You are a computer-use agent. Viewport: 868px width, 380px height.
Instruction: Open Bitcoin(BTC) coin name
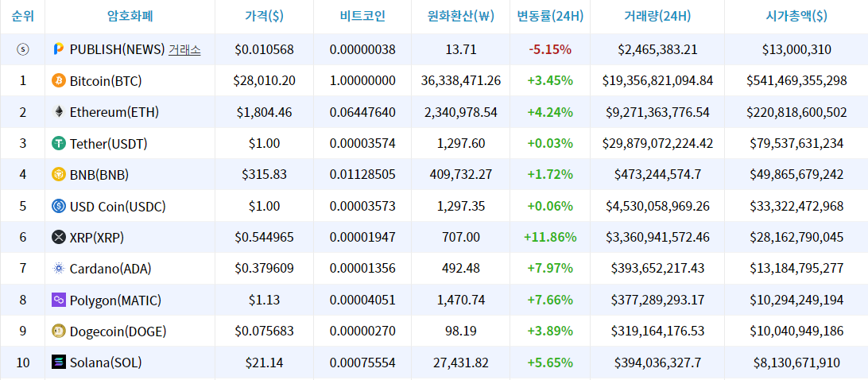[106, 81]
